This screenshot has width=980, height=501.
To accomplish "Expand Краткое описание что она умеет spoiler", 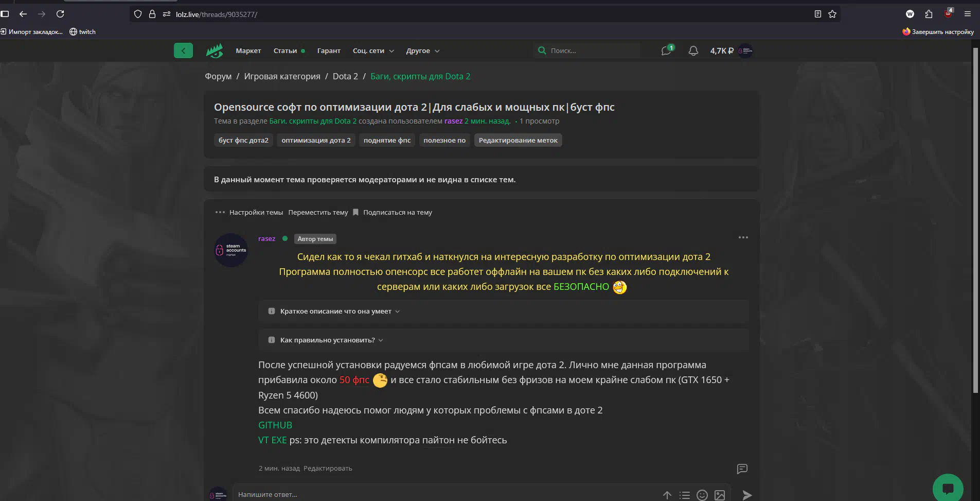I will (504, 312).
